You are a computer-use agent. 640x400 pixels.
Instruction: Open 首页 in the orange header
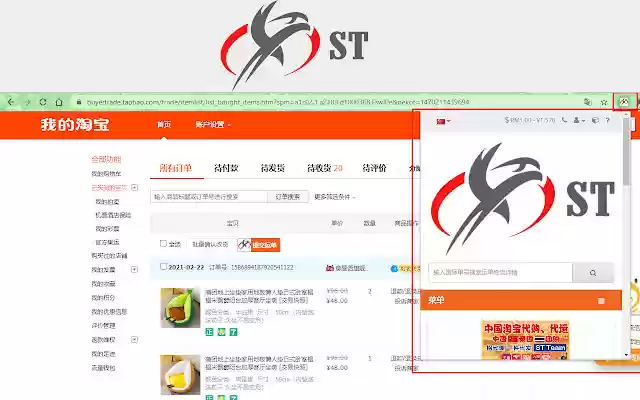click(164, 124)
